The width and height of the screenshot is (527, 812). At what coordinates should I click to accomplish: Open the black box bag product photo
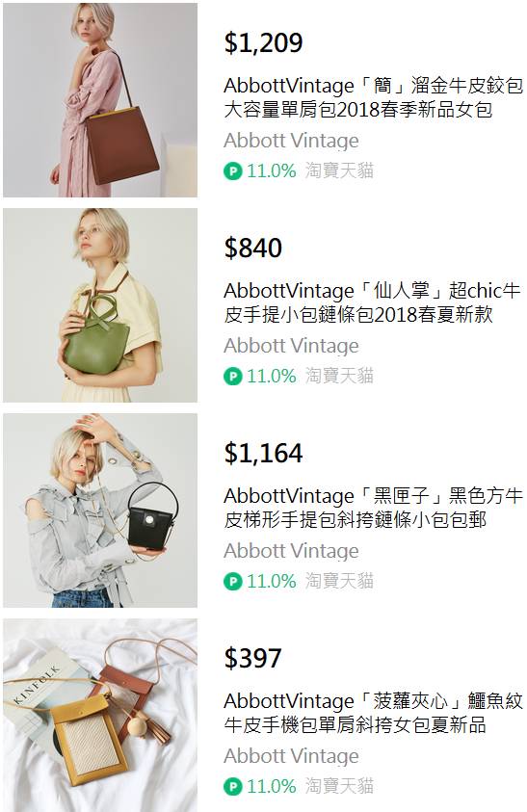[100, 511]
